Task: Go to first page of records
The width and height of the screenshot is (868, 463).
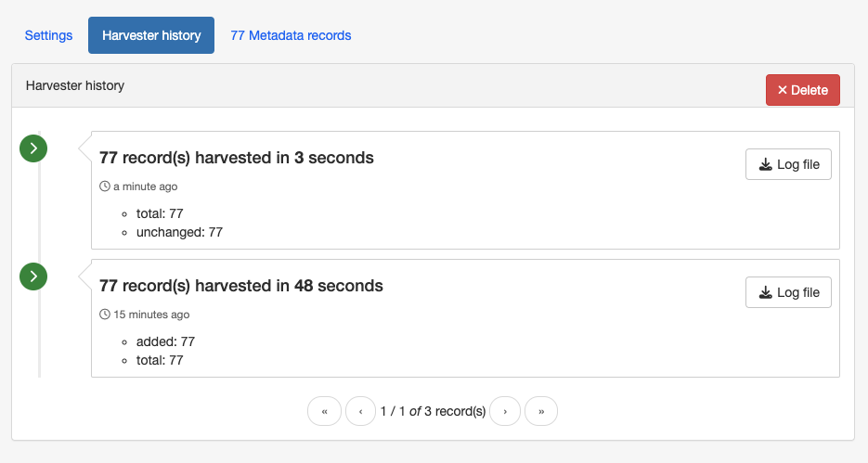Action: 324,411
